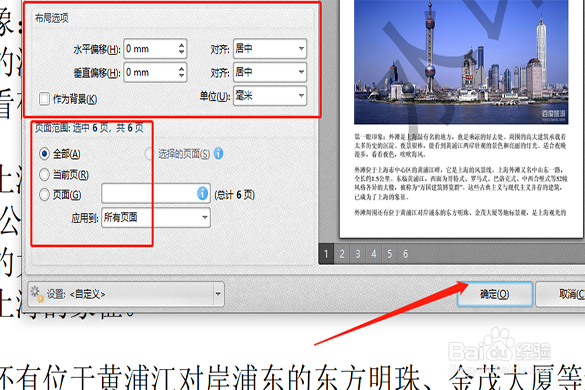Click the 布局选项 section heading
The height and width of the screenshot is (390, 585).
pyautogui.click(x=51, y=18)
